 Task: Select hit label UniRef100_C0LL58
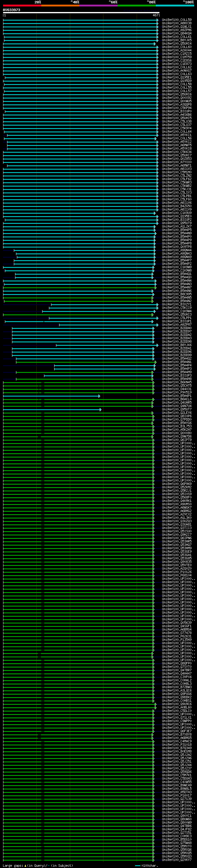tap(177, 84)
